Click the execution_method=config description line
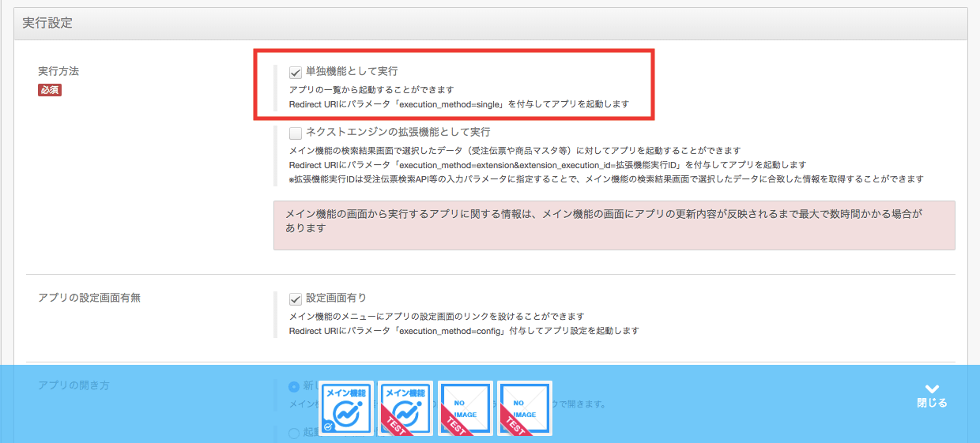 pyautogui.click(x=463, y=331)
